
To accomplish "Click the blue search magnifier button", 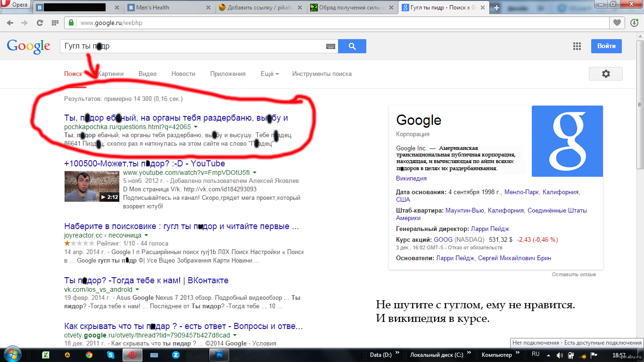I will (352, 46).
